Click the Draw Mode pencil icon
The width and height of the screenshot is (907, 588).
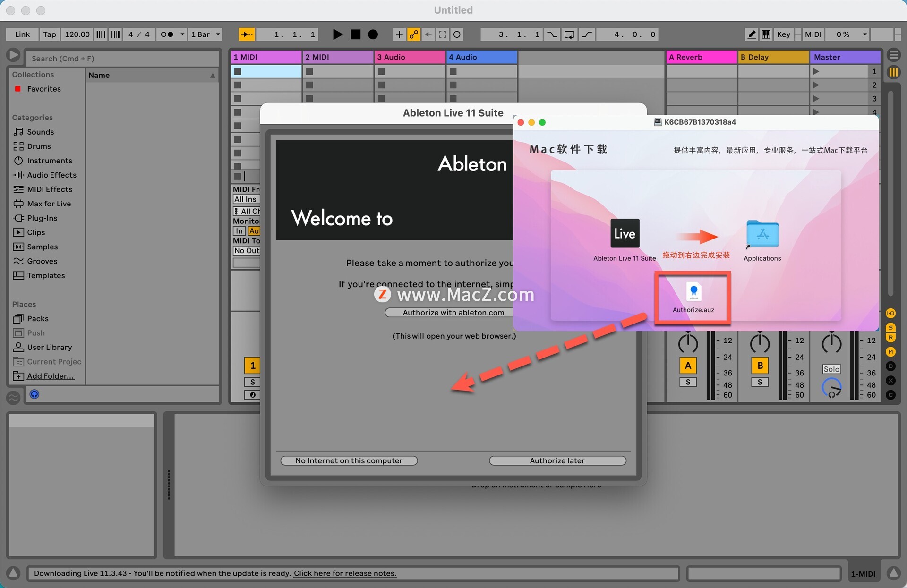751,34
